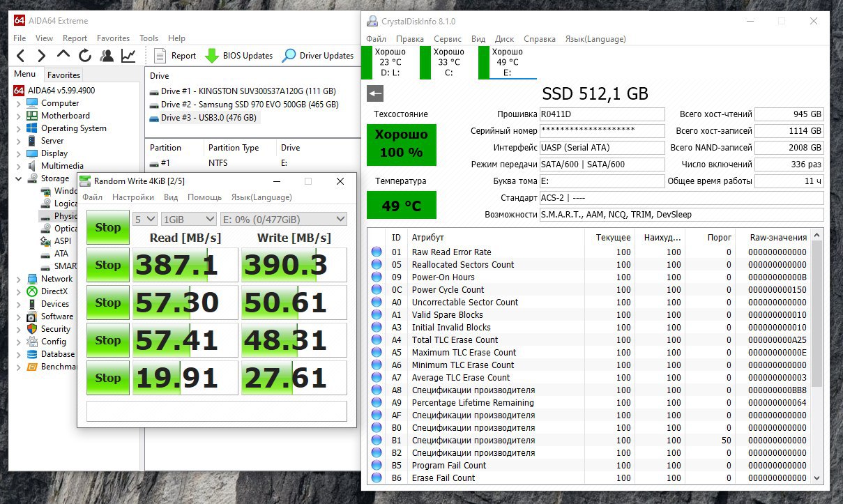843x504 pixels.
Task: Switch to the Menu tab in AIDA64
Action: tap(24, 74)
